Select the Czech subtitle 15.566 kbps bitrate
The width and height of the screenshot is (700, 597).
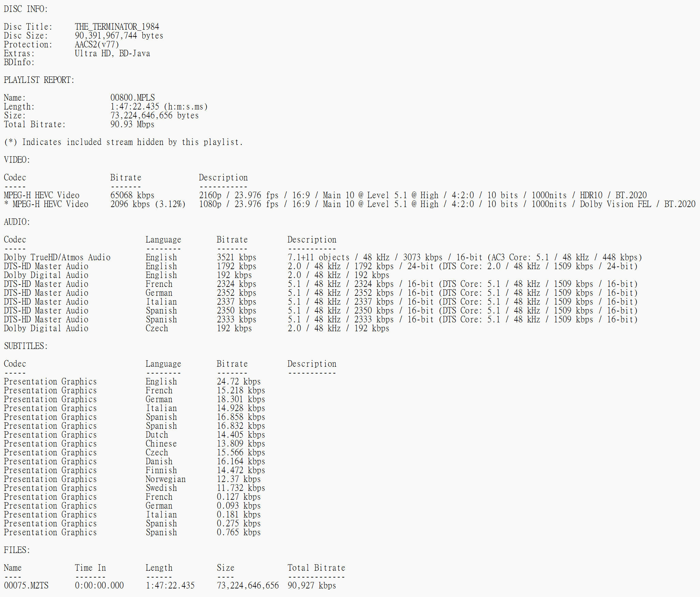[x=241, y=452]
